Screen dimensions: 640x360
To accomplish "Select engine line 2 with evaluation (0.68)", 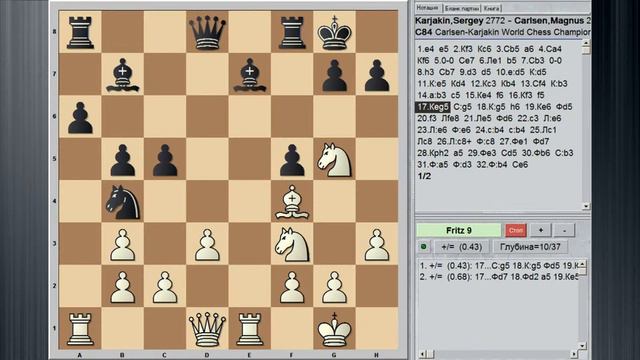I will (499, 277).
